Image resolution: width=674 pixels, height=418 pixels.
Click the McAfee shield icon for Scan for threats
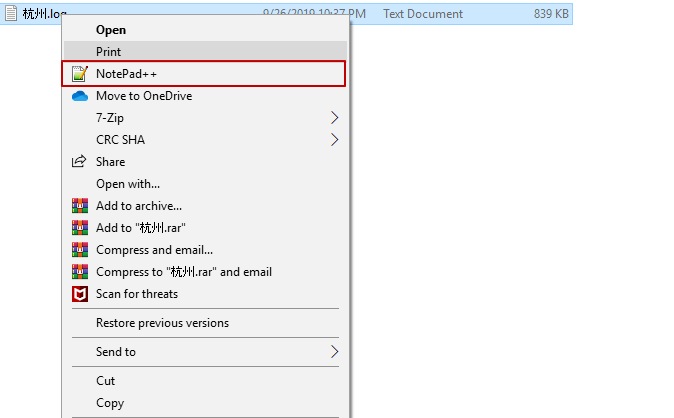pos(80,294)
